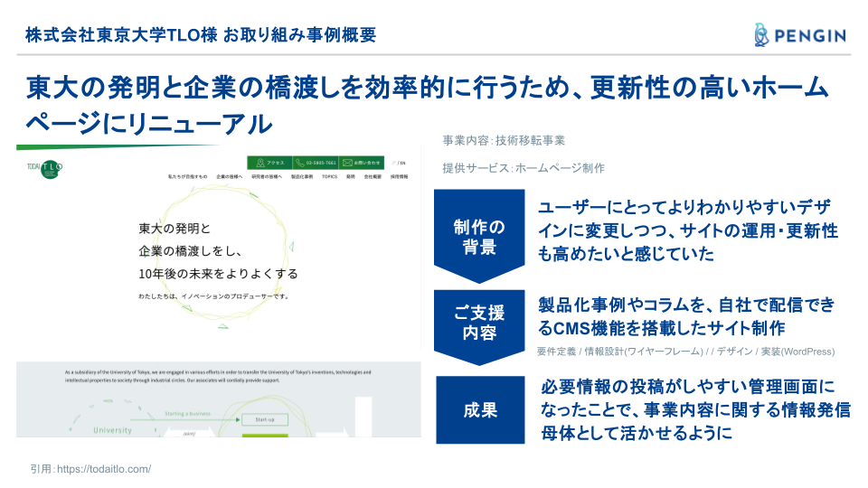This screenshot has height=488, width=868.
Task: Click the location pin icon beside アクセス
Action: (260, 163)
